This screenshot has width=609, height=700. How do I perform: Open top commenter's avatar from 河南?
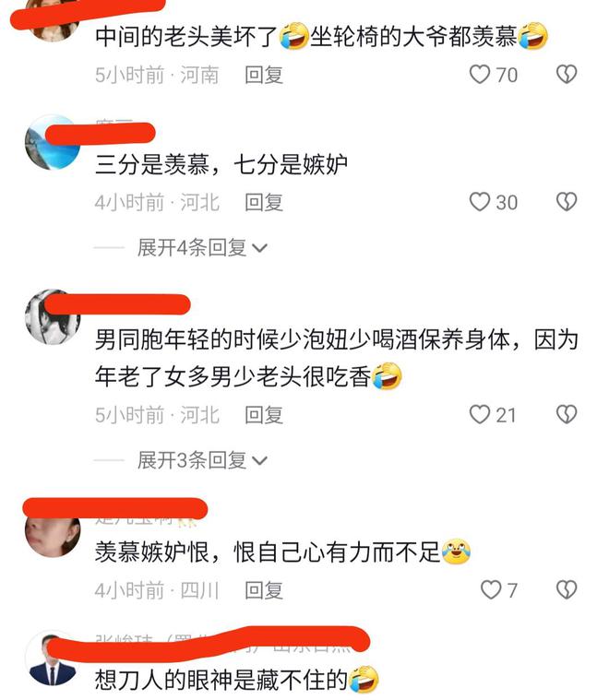coord(54,21)
